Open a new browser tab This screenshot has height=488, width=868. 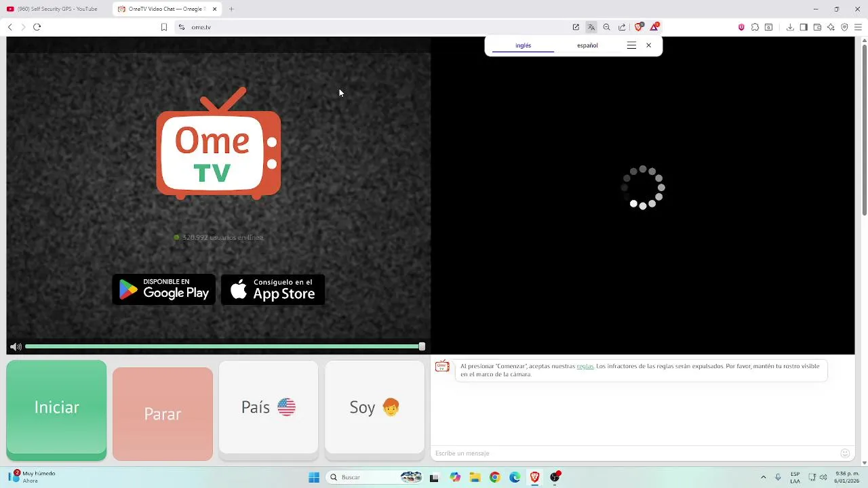[x=231, y=9]
